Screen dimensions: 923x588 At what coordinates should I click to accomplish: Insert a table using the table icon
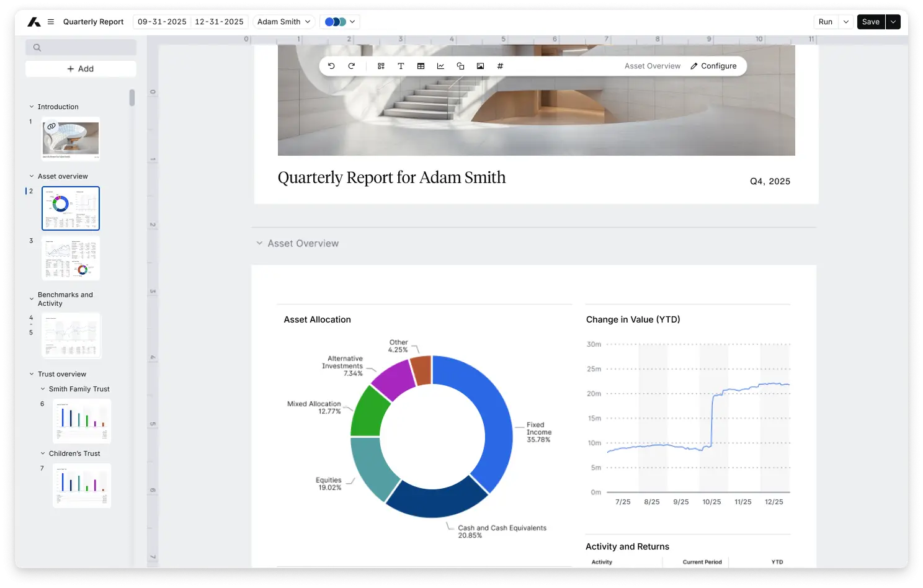tap(421, 66)
